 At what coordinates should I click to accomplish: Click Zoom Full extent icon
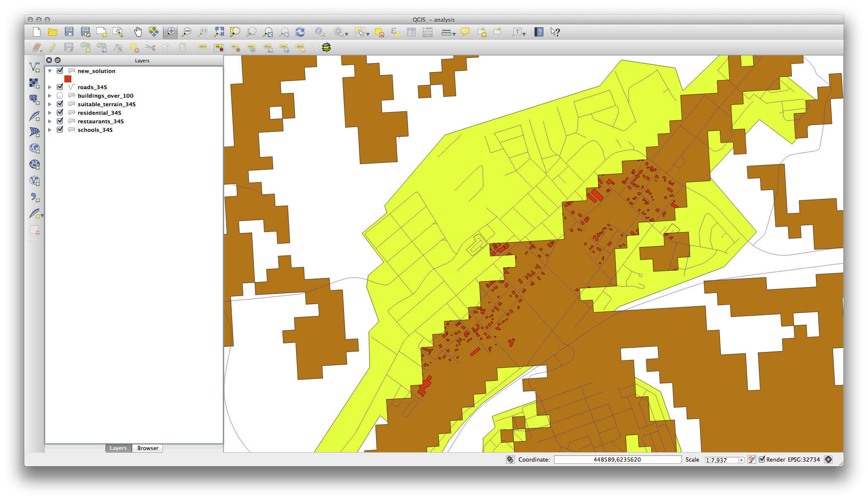point(219,32)
